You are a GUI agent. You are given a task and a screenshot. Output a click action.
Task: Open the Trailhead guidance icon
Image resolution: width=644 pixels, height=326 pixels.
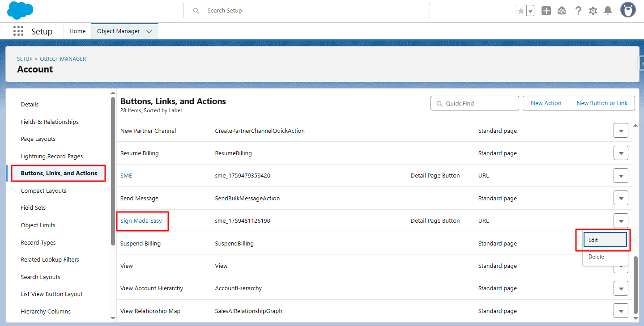562,11
